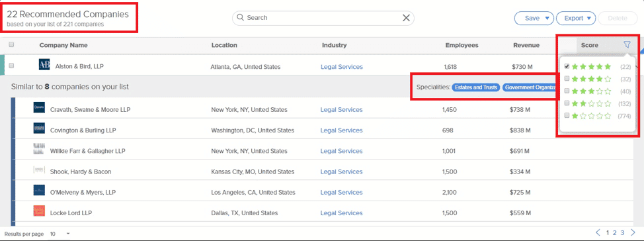Select Covington & Burling LLP name

(83, 130)
